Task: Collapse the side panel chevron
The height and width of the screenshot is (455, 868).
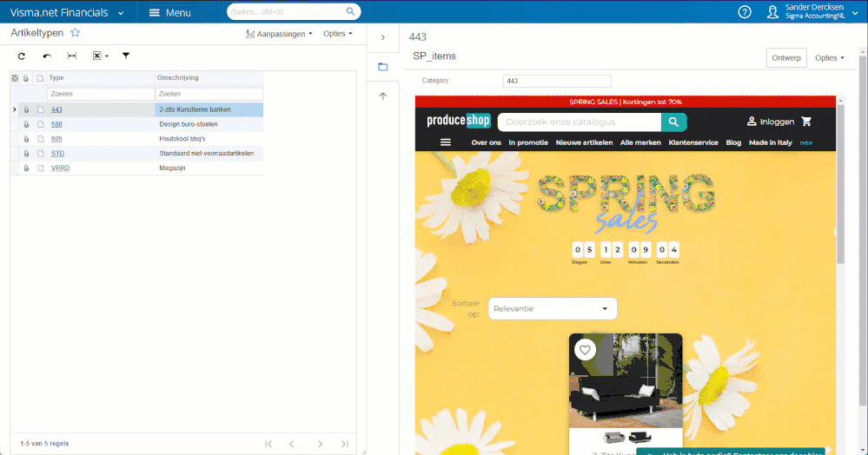Action: click(382, 37)
